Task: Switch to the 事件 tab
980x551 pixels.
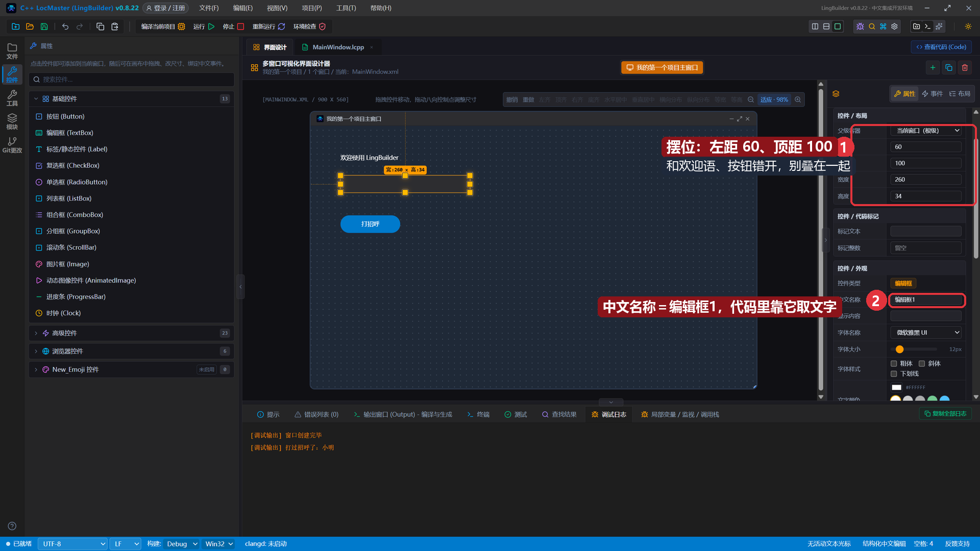Action: pos(932,94)
